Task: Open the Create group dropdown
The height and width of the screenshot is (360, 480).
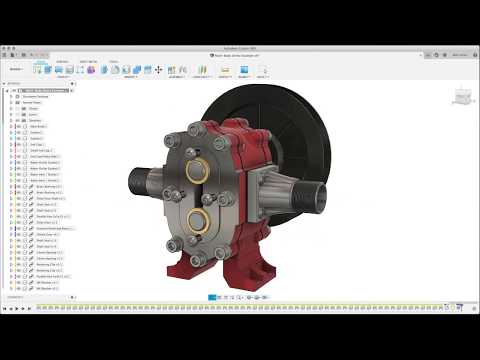Action: pos(63,77)
